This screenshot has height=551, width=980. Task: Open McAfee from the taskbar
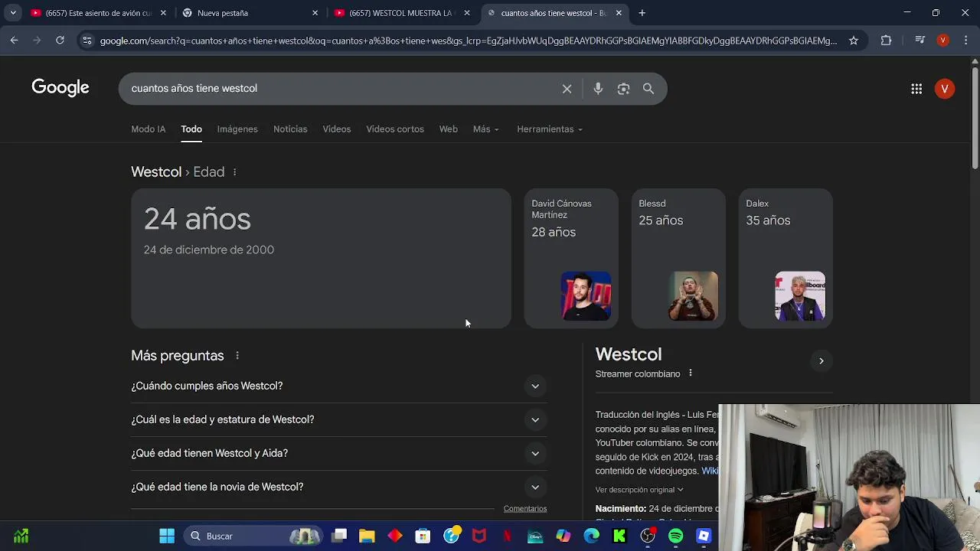click(479, 536)
